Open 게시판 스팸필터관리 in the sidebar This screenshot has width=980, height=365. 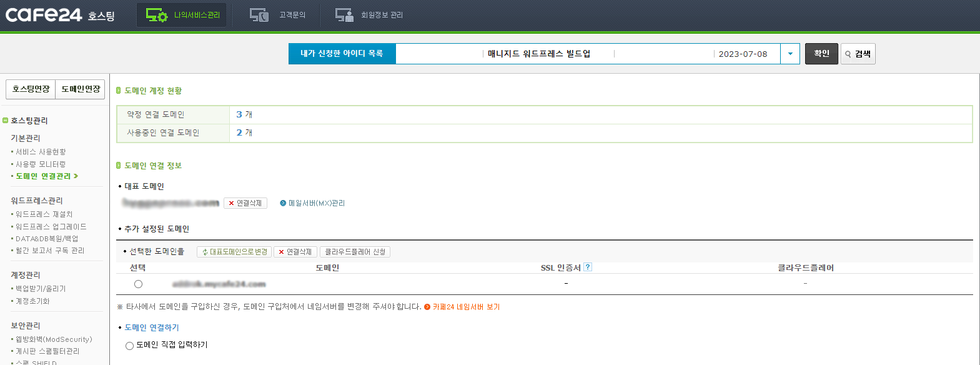point(47,351)
